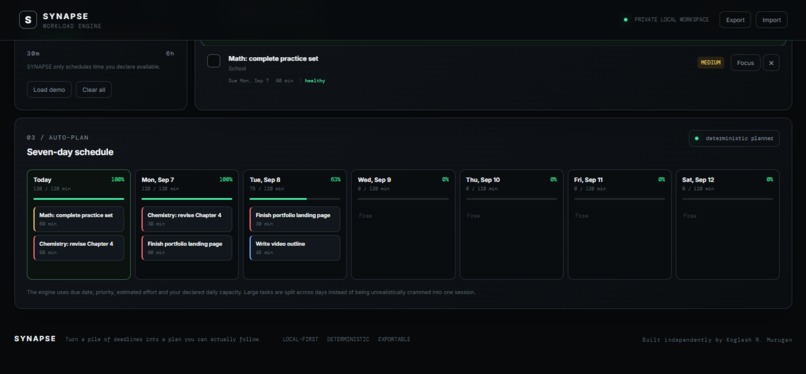
Task: Click the healthy status label
Action: tap(315, 81)
